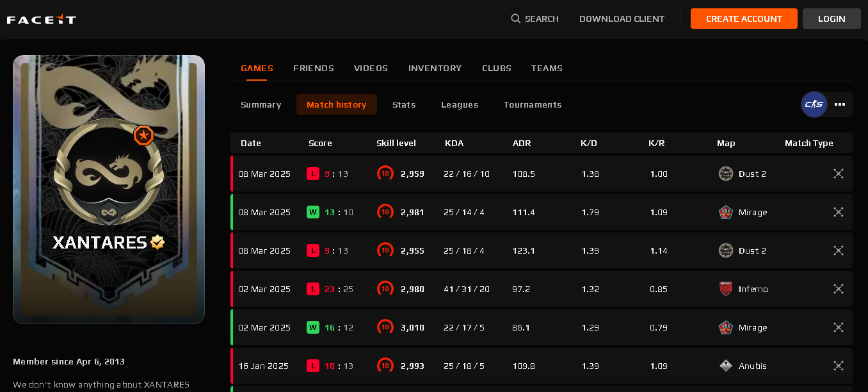Image resolution: width=868 pixels, height=392 pixels.
Task: Open the CS2 game selector icon
Action: pos(814,104)
